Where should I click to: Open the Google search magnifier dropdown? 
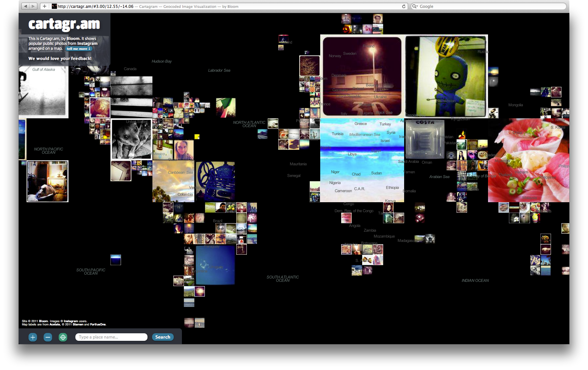pyautogui.click(x=415, y=6)
